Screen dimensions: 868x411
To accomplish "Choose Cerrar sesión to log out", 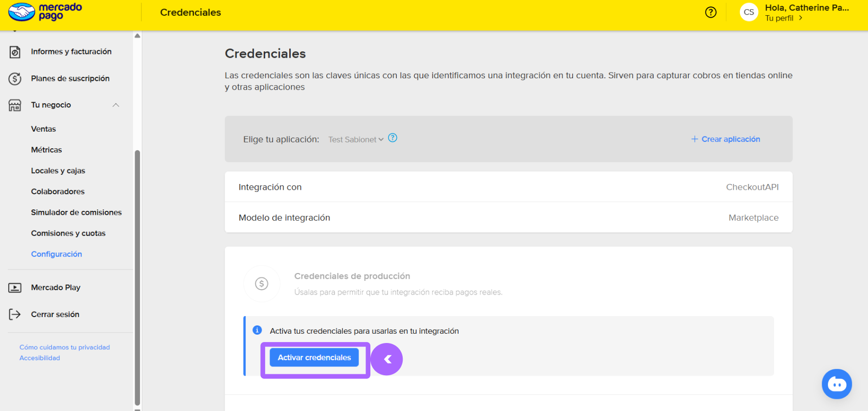I will tap(55, 314).
